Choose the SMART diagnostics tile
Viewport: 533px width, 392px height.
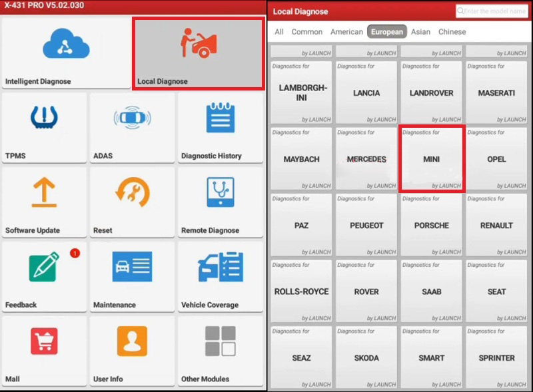[x=431, y=357]
